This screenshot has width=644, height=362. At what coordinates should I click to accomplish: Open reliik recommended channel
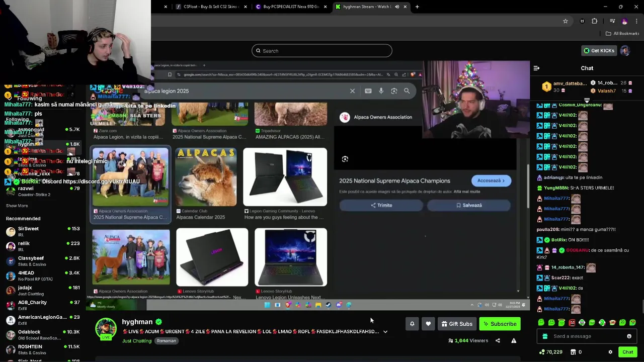point(43,246)
